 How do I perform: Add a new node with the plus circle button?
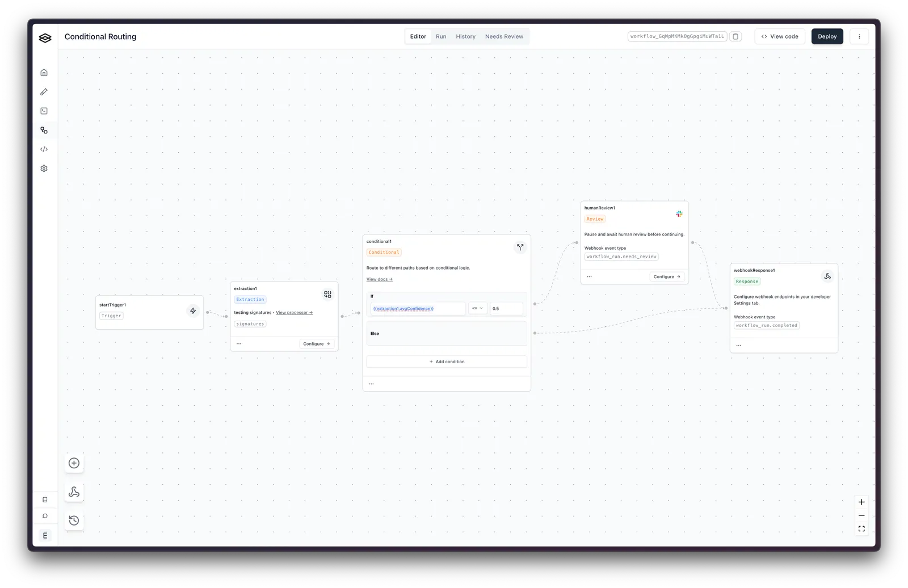click(x=74, y=463)
